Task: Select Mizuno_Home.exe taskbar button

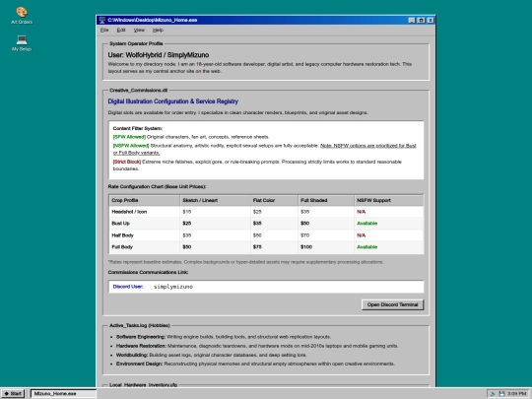Action: tap(64, 393)
